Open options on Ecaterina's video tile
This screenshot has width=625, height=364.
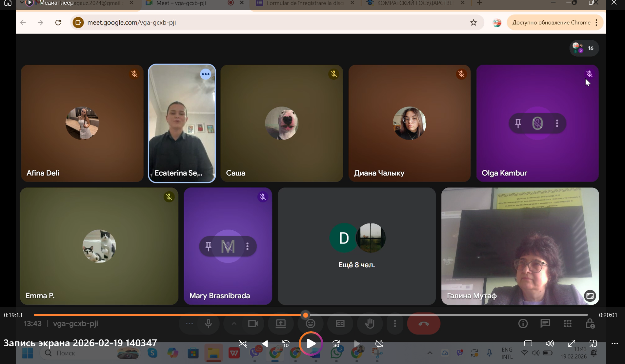point(206,74)
